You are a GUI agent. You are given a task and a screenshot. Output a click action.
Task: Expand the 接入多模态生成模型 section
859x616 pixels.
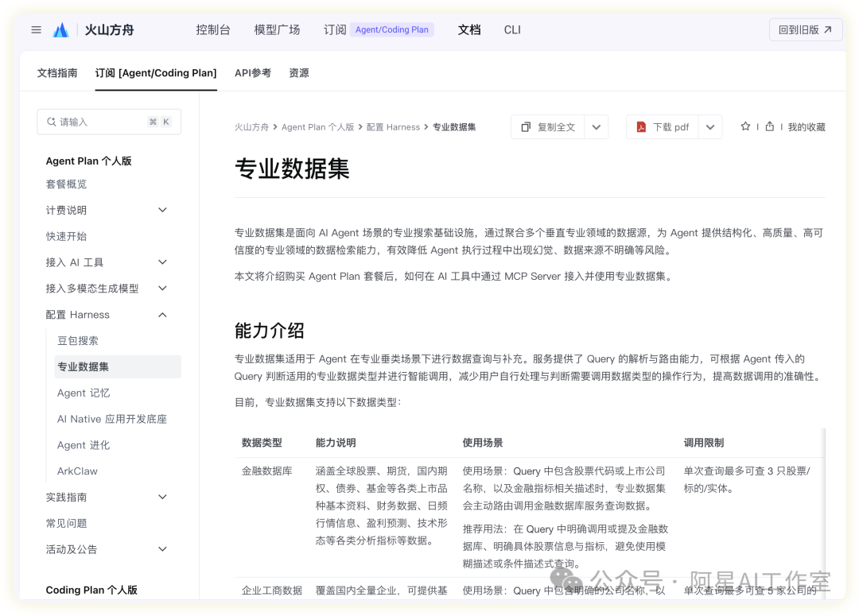pyautogui.click(x=162, y=288)
